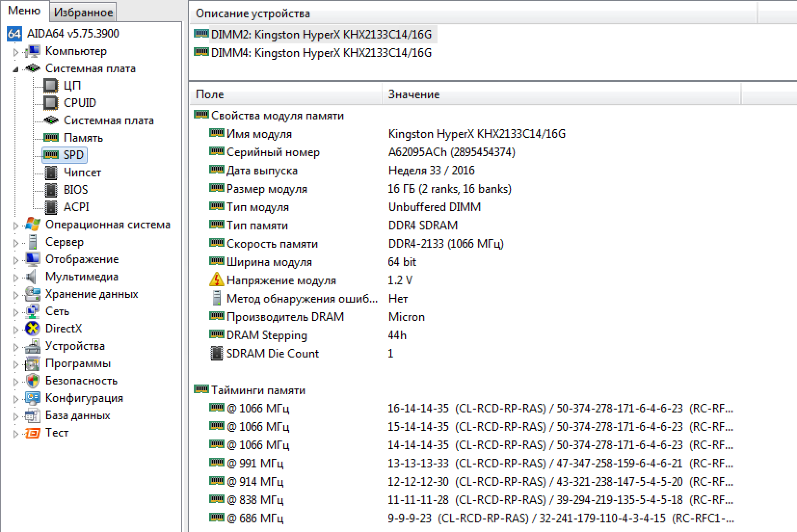Click the BIOS chip icon

(51, 190)
